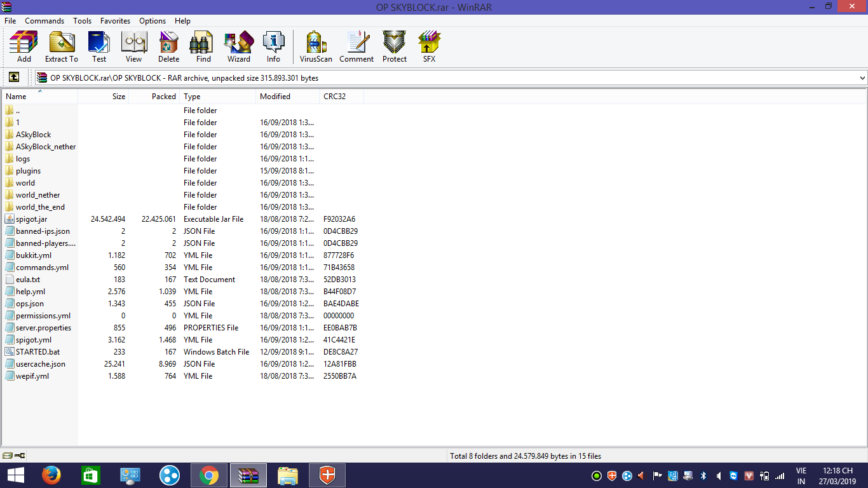Sort files by the Modified column
The image size is (868, 488).
click(288, 97)
